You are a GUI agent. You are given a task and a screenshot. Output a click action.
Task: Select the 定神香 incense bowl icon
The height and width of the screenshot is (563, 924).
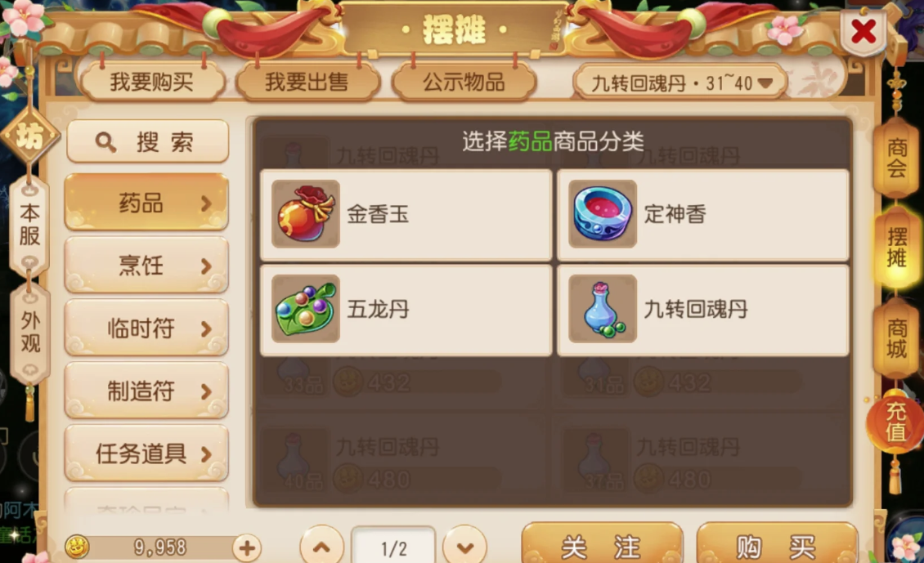point(603,214)
